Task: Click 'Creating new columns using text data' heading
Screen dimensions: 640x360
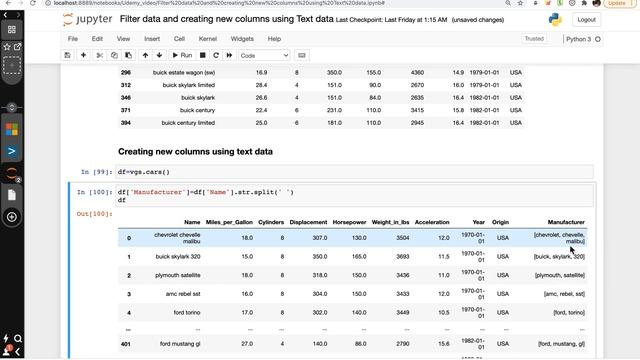Action: [x=196, y=151]
